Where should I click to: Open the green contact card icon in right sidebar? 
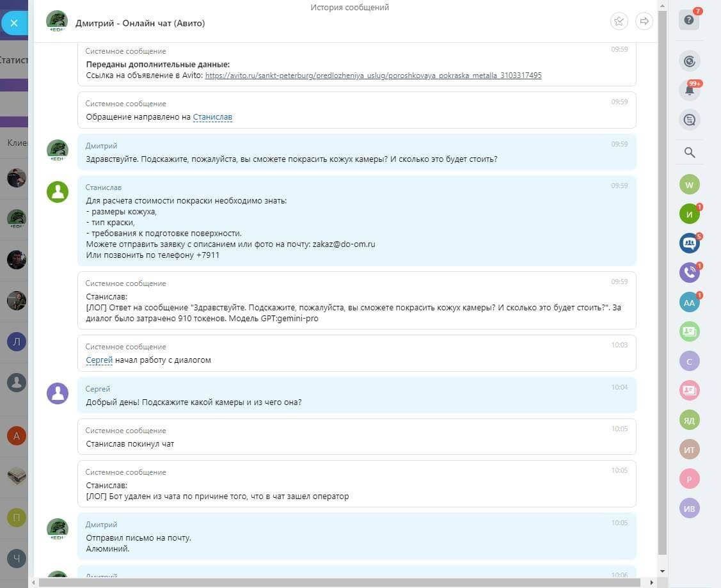[x=689, y=332]
